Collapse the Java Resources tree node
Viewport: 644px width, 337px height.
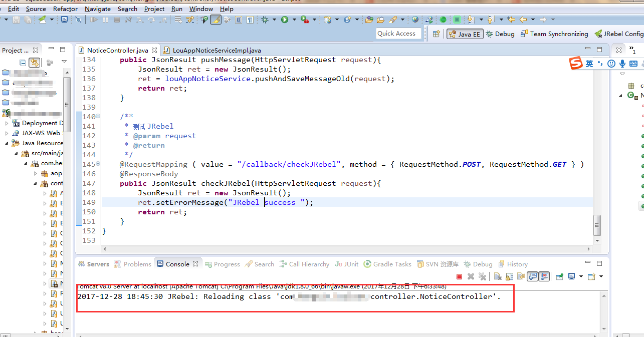(7, 143)
